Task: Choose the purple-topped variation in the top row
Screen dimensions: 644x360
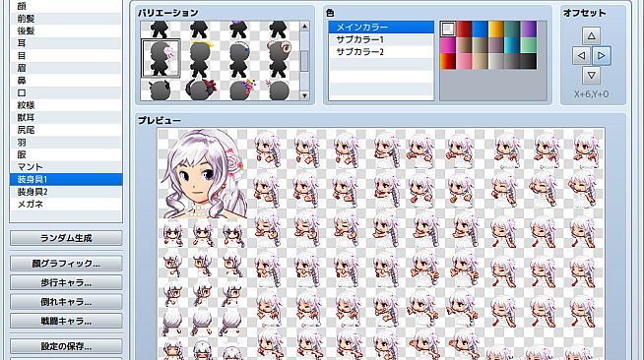Action: coord(239,30)
